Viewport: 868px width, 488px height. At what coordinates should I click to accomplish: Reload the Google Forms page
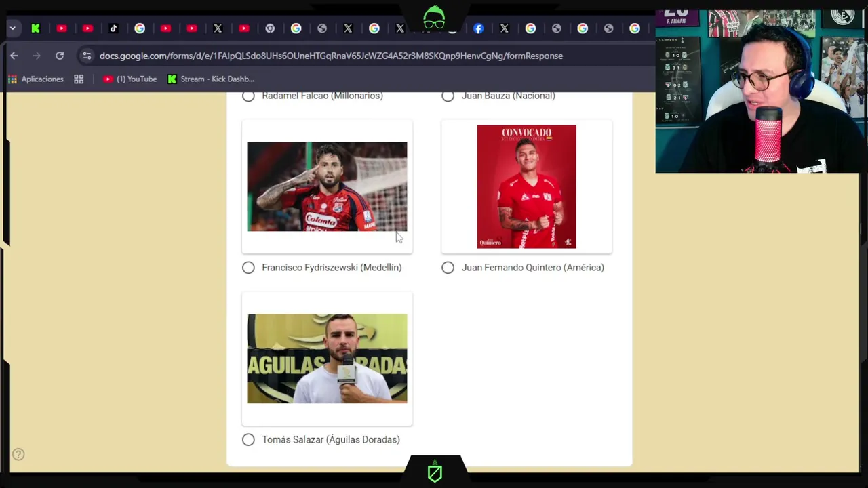click(60, 56)
